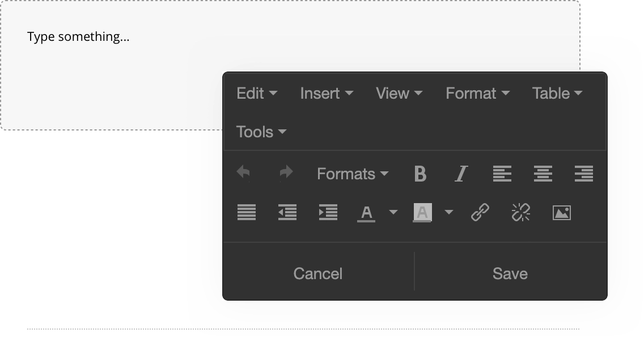
Task: Open the Table menu
Action: click(x=557, y=93)
